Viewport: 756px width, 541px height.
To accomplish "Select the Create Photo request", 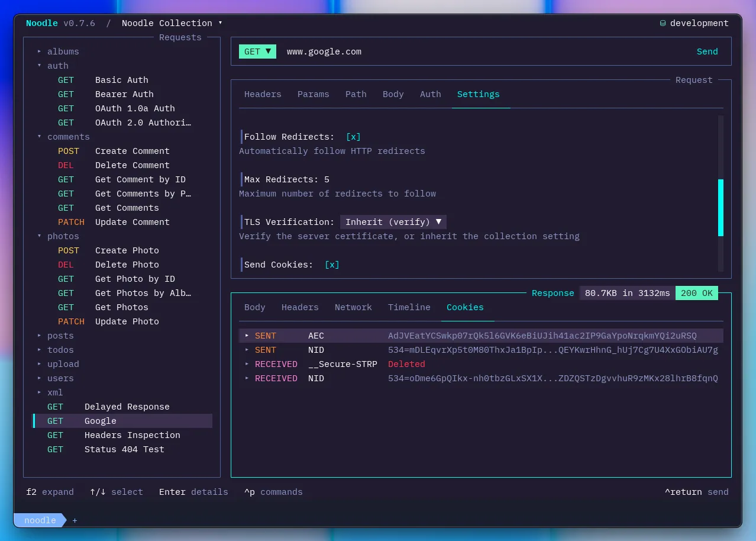I will click(x=122, y=250).
